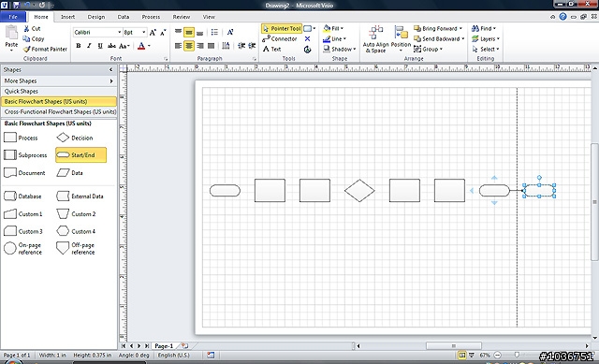This screenshot has width=599, height=364.
Task: Select the Pointer Tool
Action: (x=282, y=29)
